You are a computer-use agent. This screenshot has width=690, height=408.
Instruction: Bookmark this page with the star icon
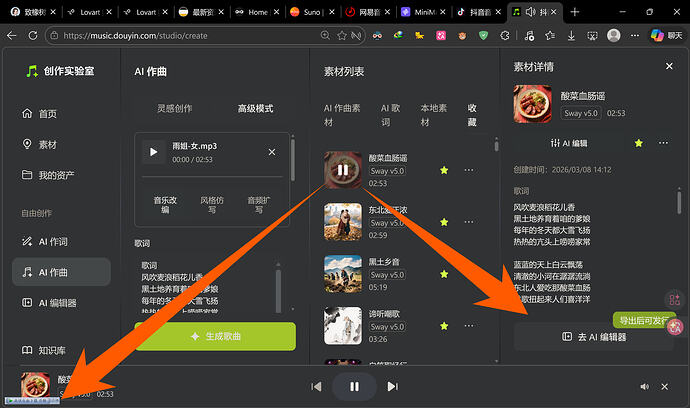tap(341, 36)
